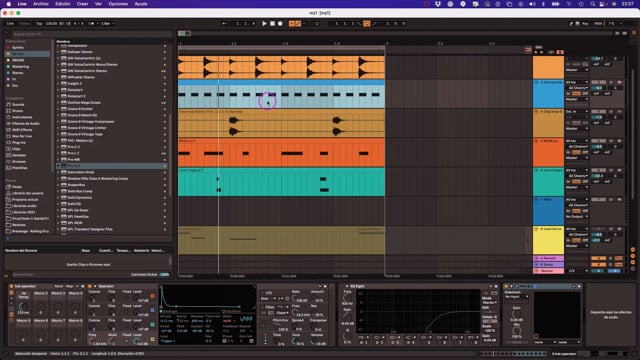Open Master output dropdown on BASS pro track

click(577, 158)
